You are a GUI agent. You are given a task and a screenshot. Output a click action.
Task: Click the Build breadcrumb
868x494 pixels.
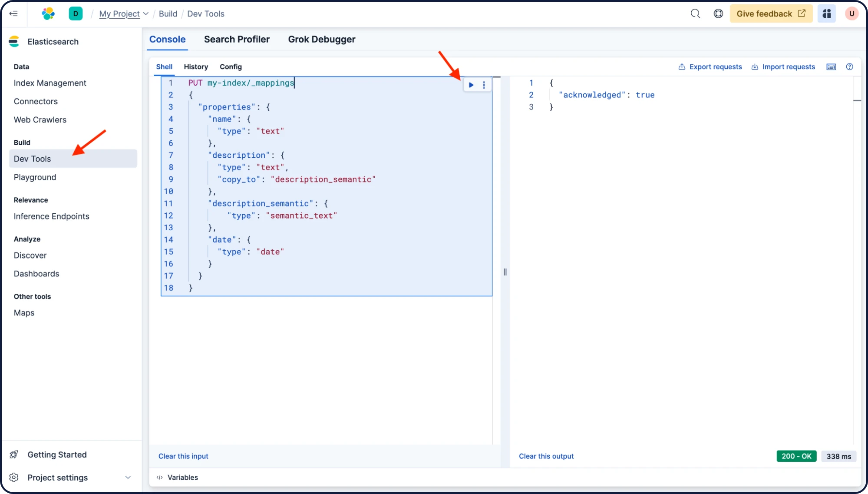pyautogui.click(x=168, y=14)
